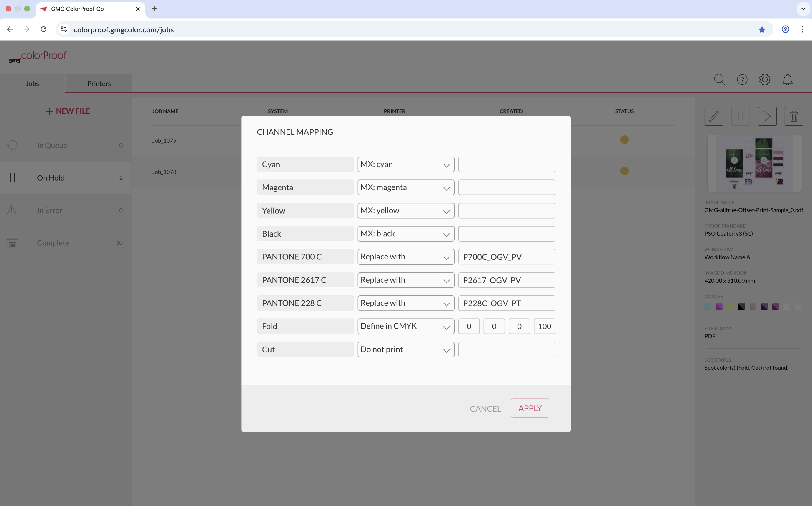Click the trash delete job icon
Image resolution: width=812 pixels, height=506 pixels.
793,116
